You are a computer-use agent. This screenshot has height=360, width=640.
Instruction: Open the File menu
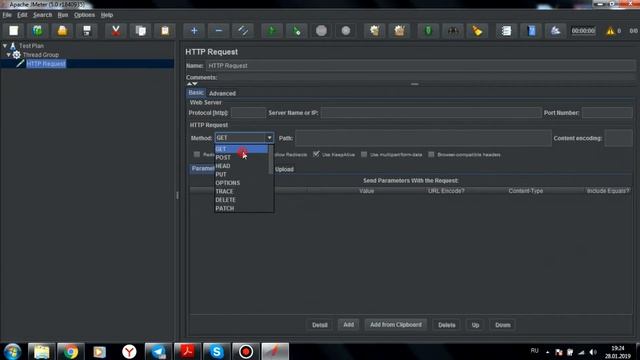(x=7, y=15)
